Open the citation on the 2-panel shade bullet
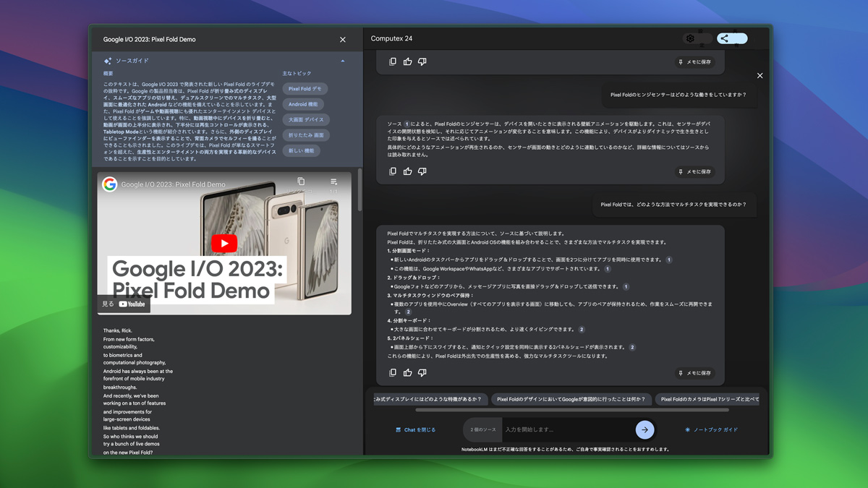Image resolution: width=868 pixels, height=488 pixels. click(x=632, y=347)
